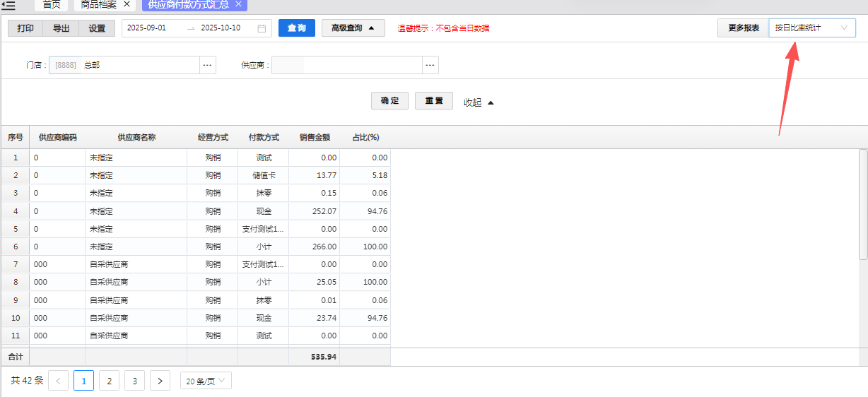Switch to the 首页 tab

click(x=52, y=4)
